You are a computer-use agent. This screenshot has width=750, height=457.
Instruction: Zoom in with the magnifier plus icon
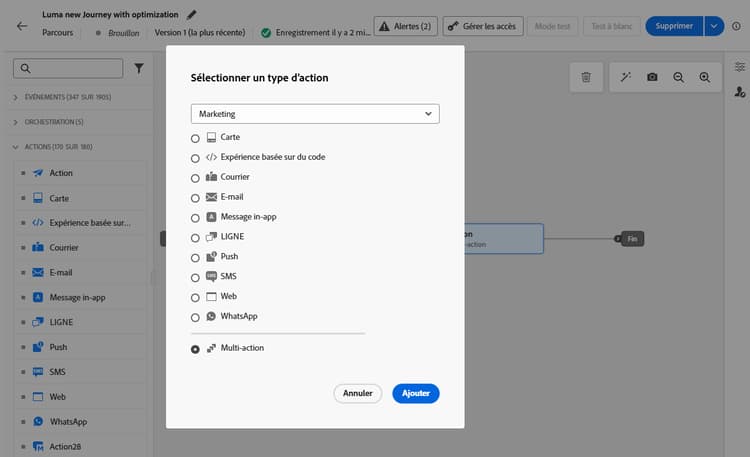tap(704, 77)
